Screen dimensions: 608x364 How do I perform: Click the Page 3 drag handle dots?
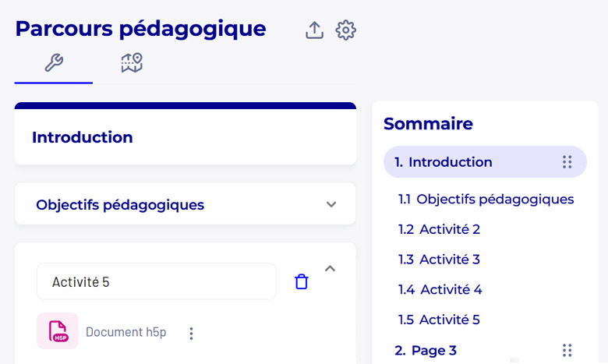click(567, 351)
